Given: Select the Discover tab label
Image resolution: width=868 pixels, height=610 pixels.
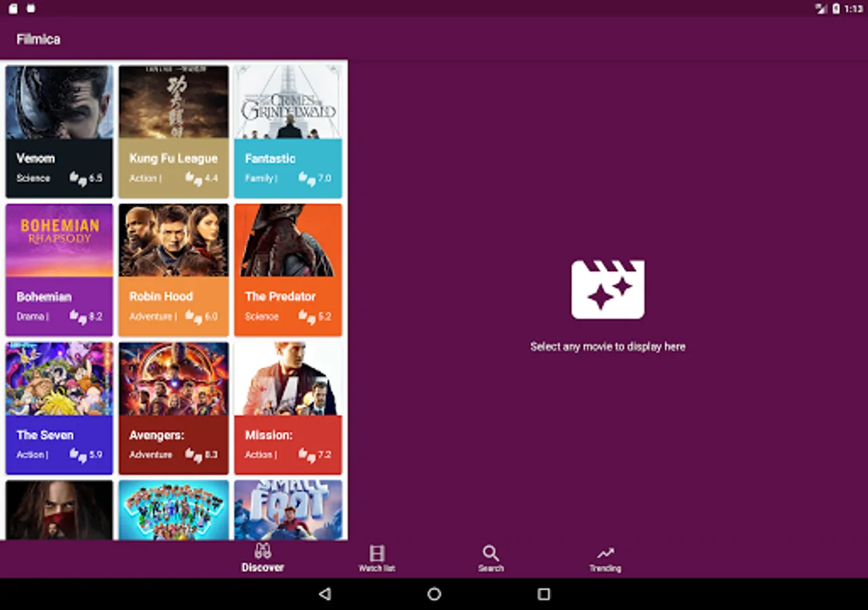Looking at the screenshot, I should tap(262, 567).
